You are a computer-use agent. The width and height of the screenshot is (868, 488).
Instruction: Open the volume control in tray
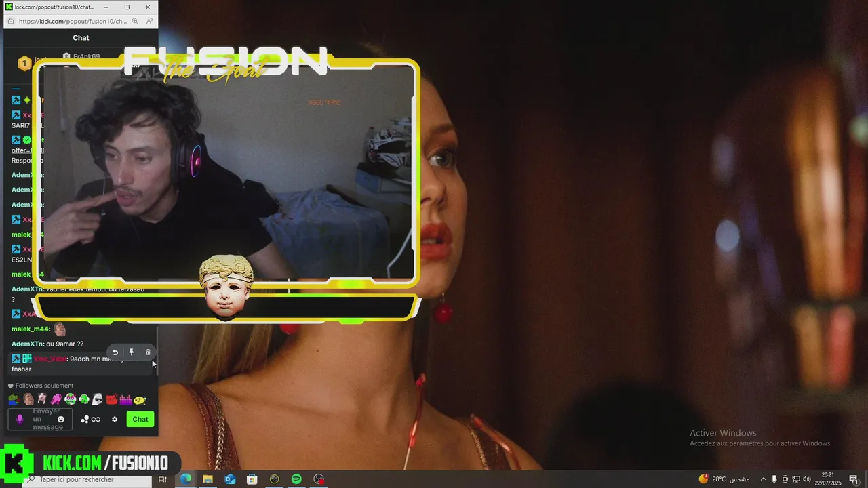807,479
